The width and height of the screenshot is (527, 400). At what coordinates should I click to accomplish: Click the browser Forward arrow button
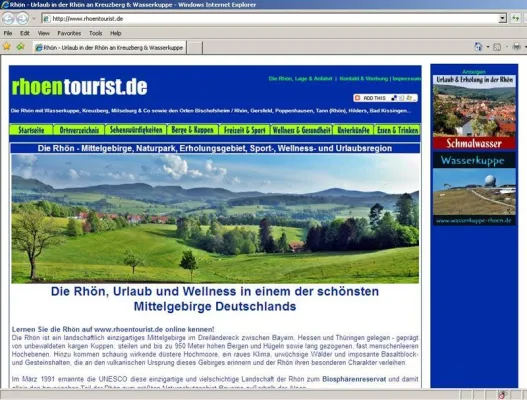[23, 18]
